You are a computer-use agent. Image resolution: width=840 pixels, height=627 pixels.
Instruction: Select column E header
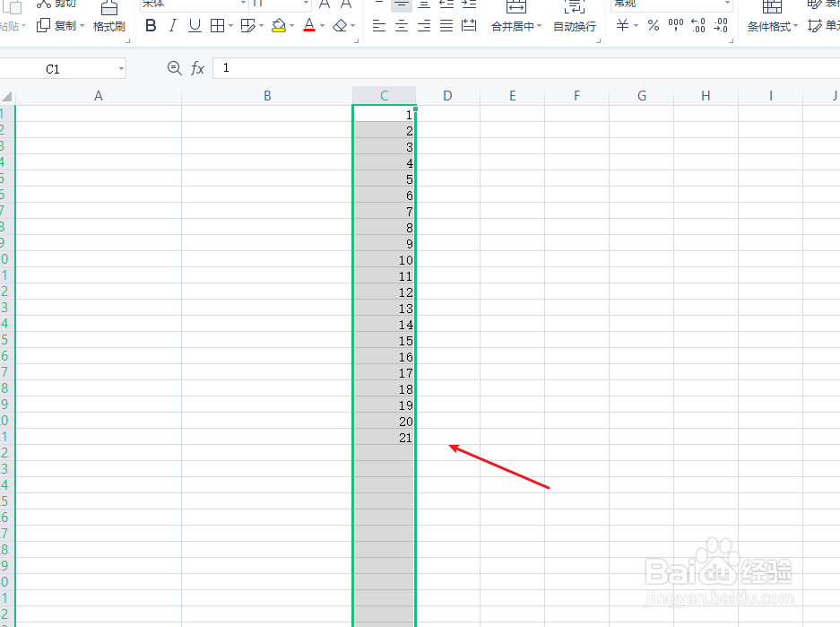513,96
